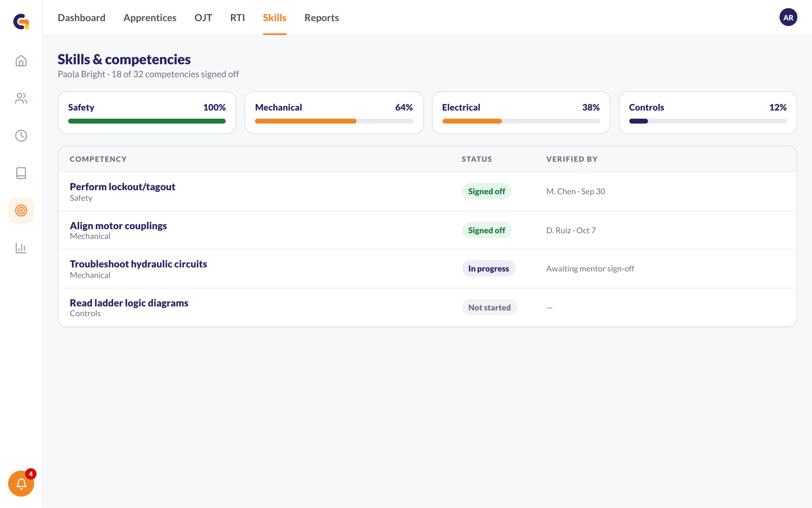This screenshot has height=508, width=812.
Task: Click the Paola Bright competencies subtitle
Action: [x=148, y=74]
